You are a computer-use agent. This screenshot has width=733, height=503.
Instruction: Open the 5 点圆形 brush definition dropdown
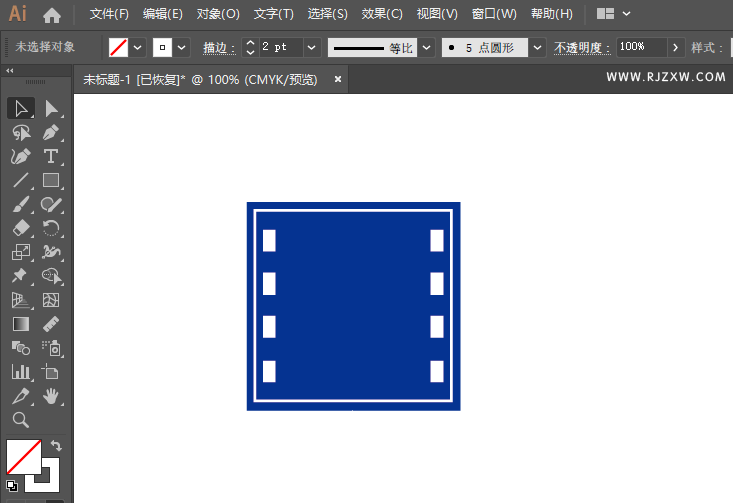538,47
